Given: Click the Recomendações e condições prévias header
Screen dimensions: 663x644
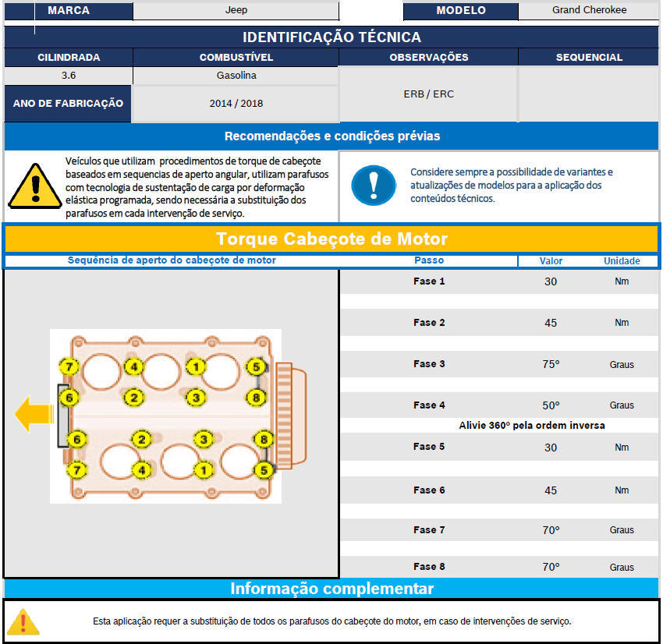Looking at the screenshot, I should pos(331,136).
